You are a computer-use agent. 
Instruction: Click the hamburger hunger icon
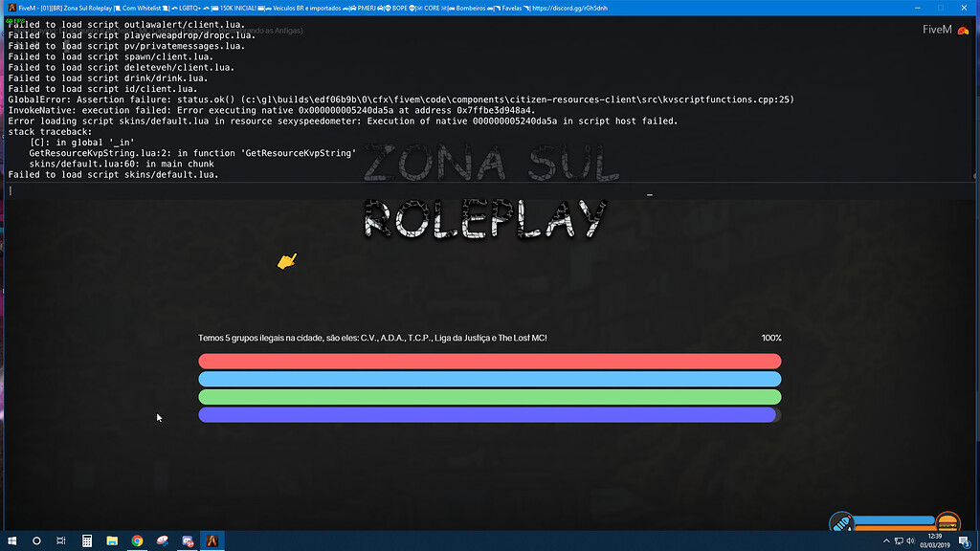coord(947,522)
